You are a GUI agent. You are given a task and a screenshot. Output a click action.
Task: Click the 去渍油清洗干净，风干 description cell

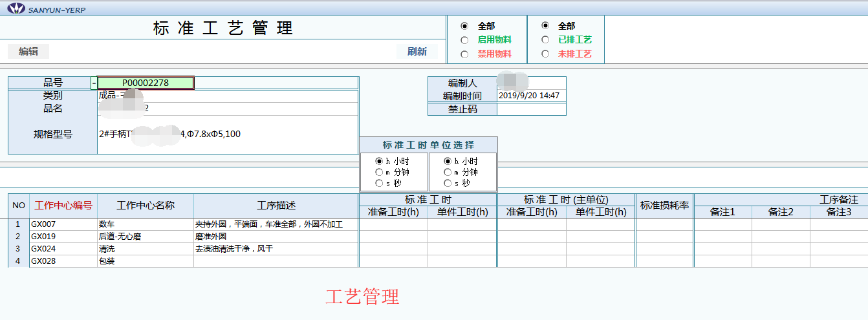(x=276, y=249)
